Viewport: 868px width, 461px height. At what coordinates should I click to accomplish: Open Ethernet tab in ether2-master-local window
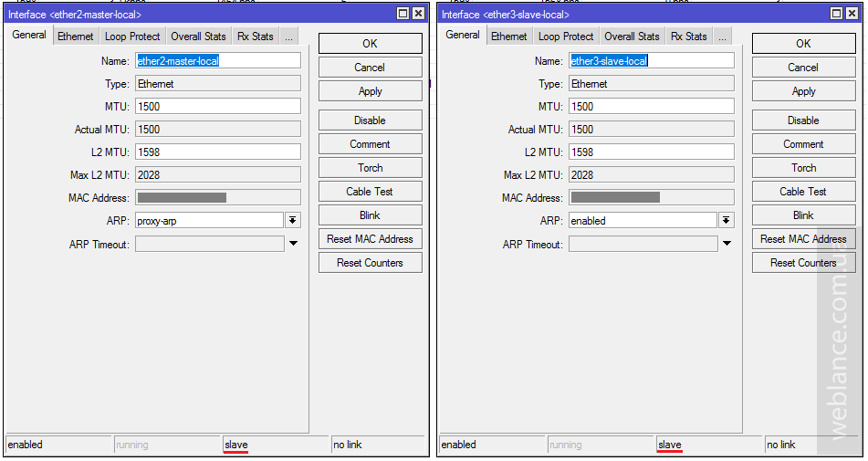[x=75, y=37]
